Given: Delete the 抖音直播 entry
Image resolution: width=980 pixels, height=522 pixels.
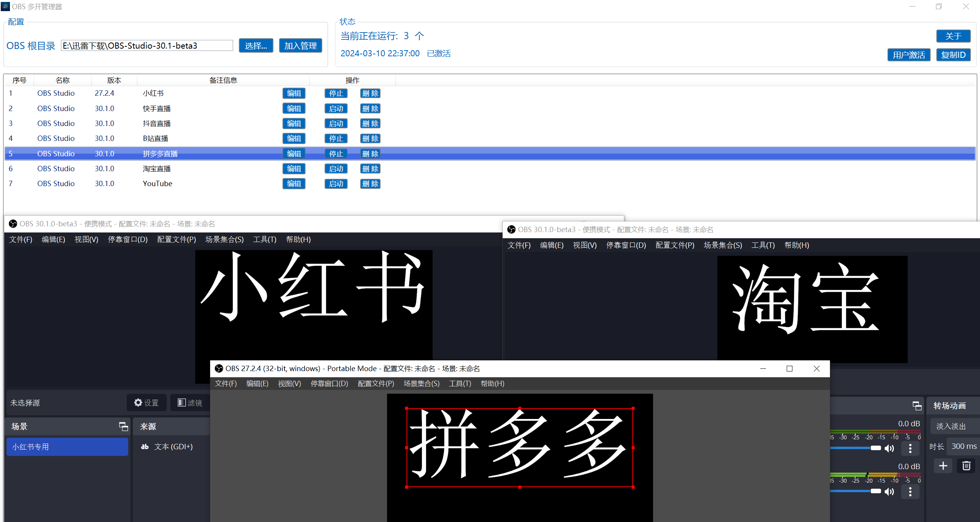Looking at the screenshot, I should [370, 123].
